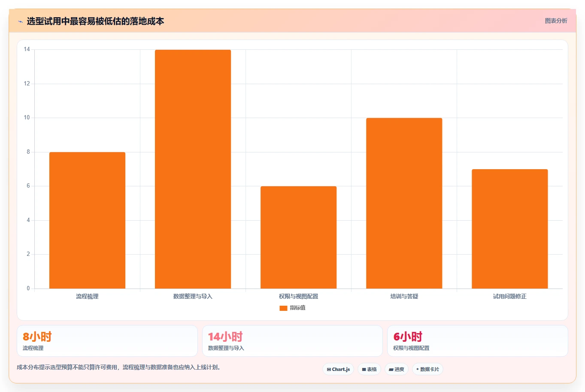
Task: Click the 数据整理与导入 bar in chart
Action: pyautogui.click(x=193, y=169)
